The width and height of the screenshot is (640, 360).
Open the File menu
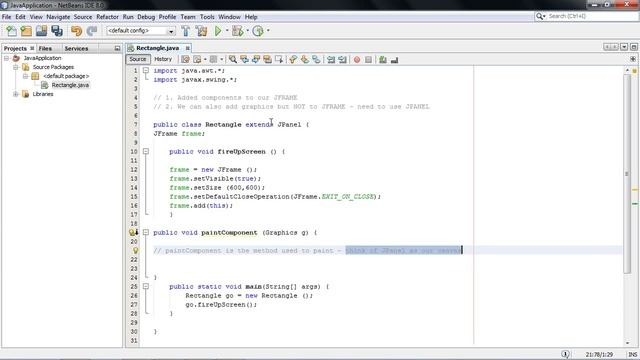pos(7,17)
